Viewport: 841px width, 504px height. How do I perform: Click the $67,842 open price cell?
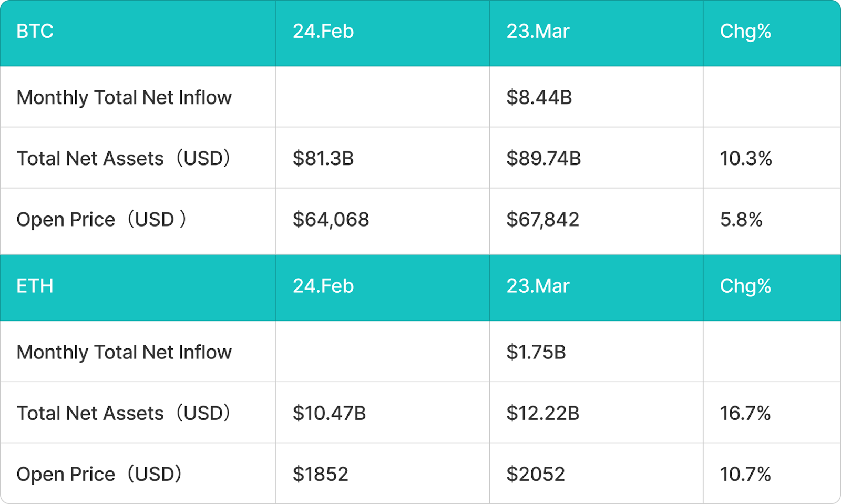click(x=542, y=220)
